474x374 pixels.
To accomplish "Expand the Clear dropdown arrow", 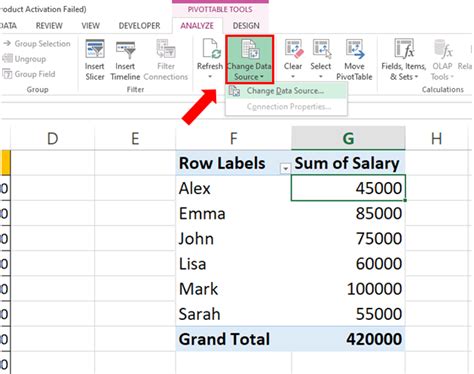I will [293, 77].
